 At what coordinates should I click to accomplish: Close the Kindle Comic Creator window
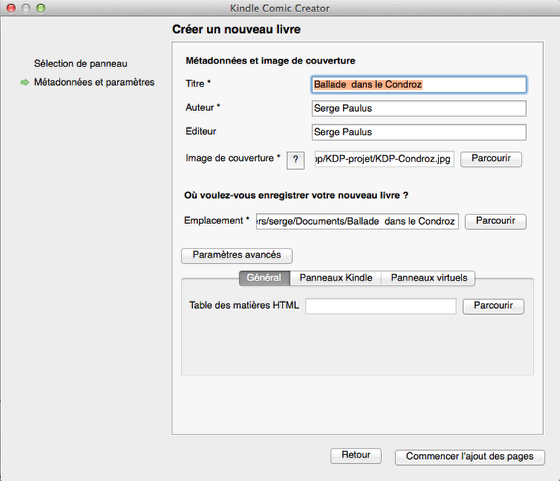11,8
